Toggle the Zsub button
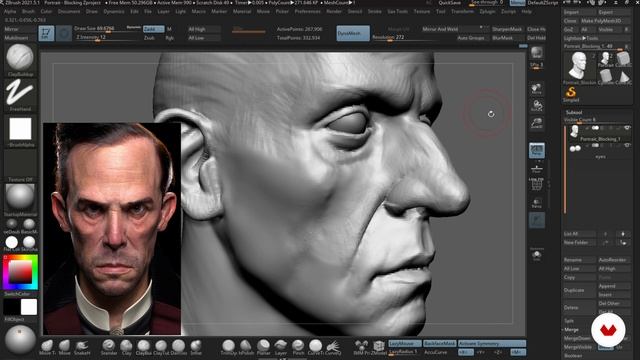Viewport: 640px width, 360px height. tap(149, 38)
